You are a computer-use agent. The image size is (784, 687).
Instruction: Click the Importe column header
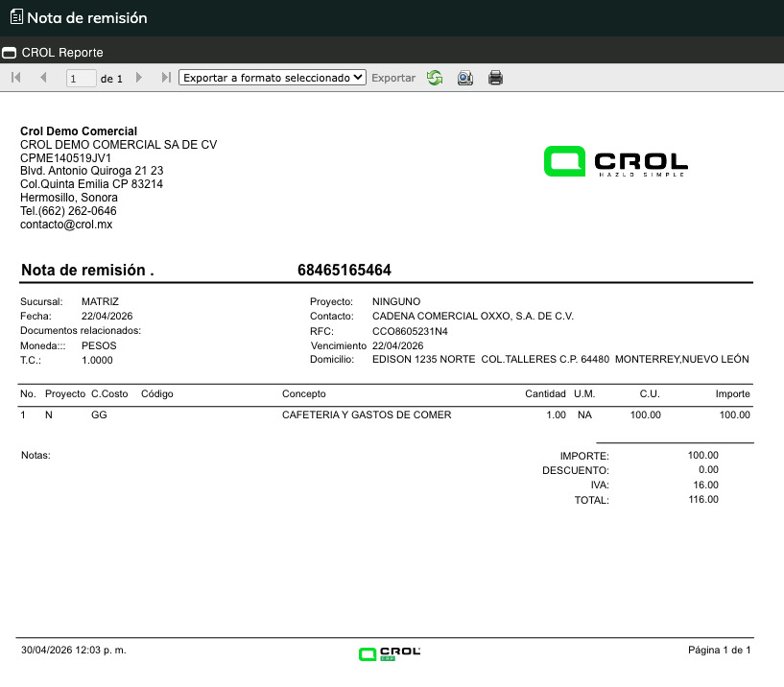tap(732, 393)
